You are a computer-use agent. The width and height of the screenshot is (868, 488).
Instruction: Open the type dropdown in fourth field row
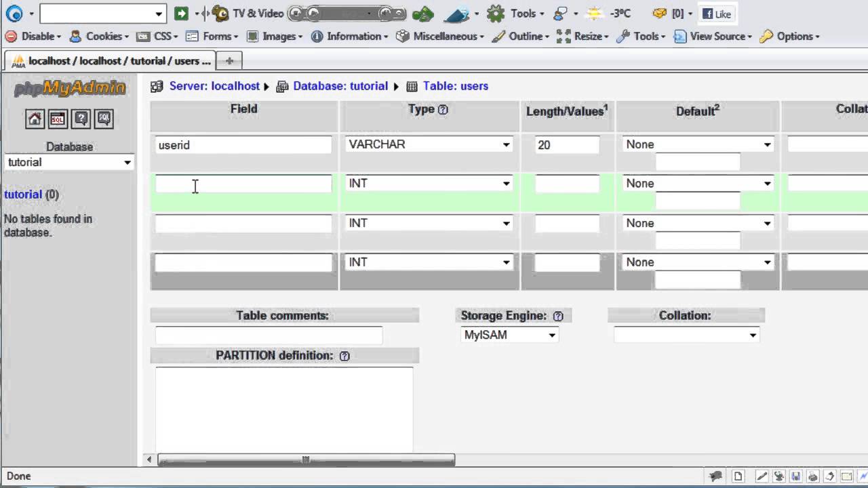429,262
